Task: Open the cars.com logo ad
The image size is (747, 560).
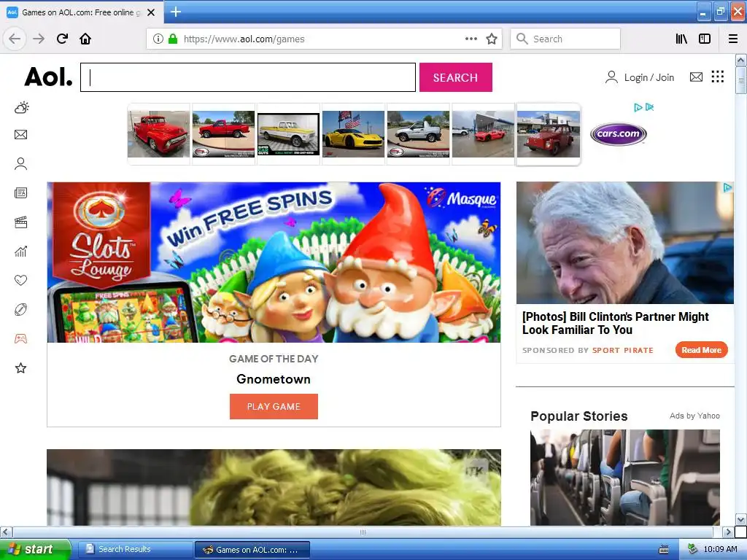Action: 619,134
